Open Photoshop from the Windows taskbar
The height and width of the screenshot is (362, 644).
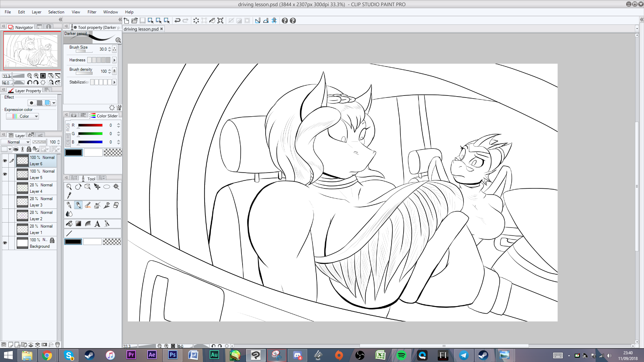tap(172, 355)
